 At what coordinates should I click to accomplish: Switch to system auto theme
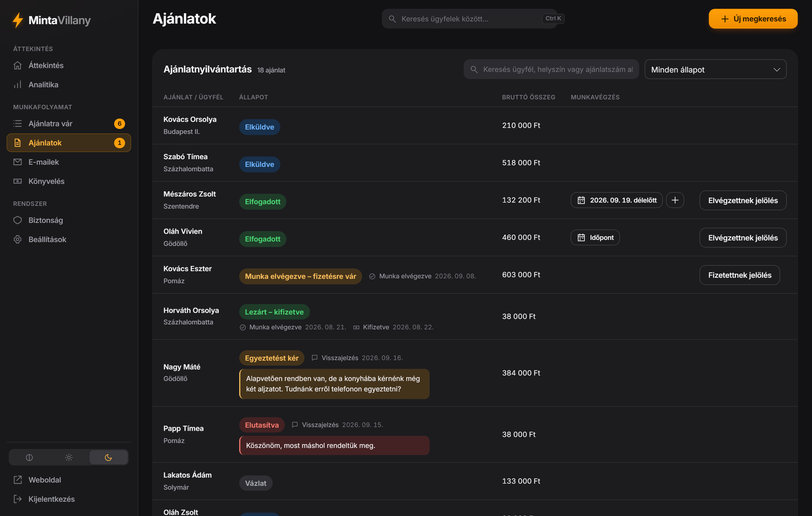tap(29, 457)
